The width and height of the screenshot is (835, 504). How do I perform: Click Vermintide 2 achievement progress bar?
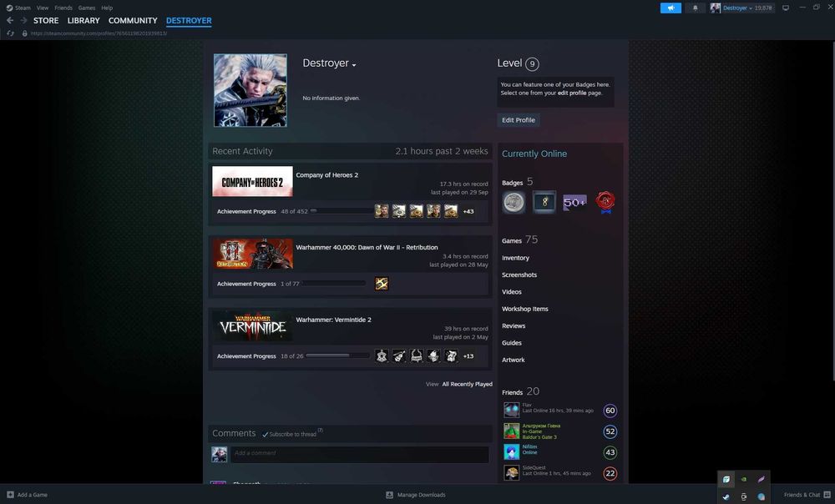[x=337, y=355]
